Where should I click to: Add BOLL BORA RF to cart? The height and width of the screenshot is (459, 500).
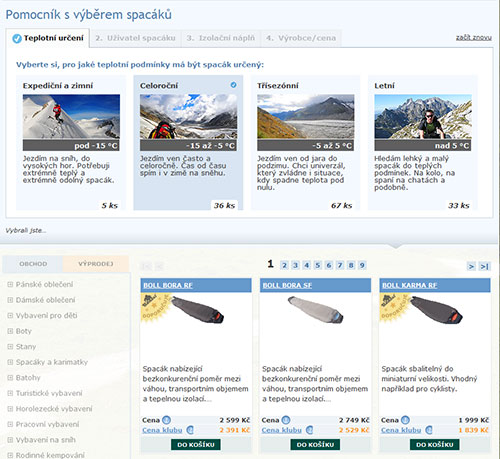coord(196,445)
